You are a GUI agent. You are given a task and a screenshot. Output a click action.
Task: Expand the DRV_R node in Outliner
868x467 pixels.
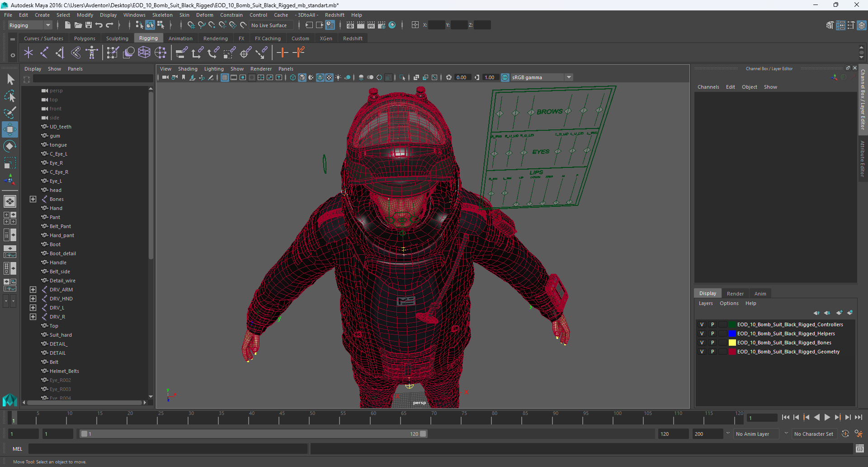[33, 317]
